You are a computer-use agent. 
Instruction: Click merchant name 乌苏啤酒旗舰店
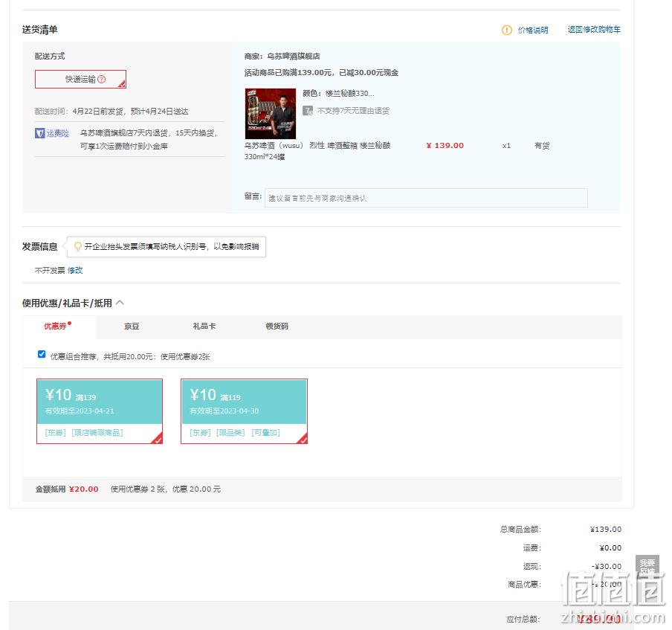tap(293, 57)
